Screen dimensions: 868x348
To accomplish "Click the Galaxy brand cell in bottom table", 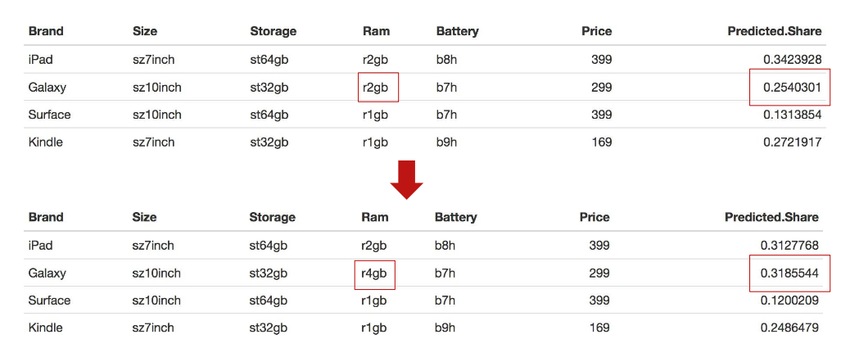I will pyautogui.click(x=47, y=273).
